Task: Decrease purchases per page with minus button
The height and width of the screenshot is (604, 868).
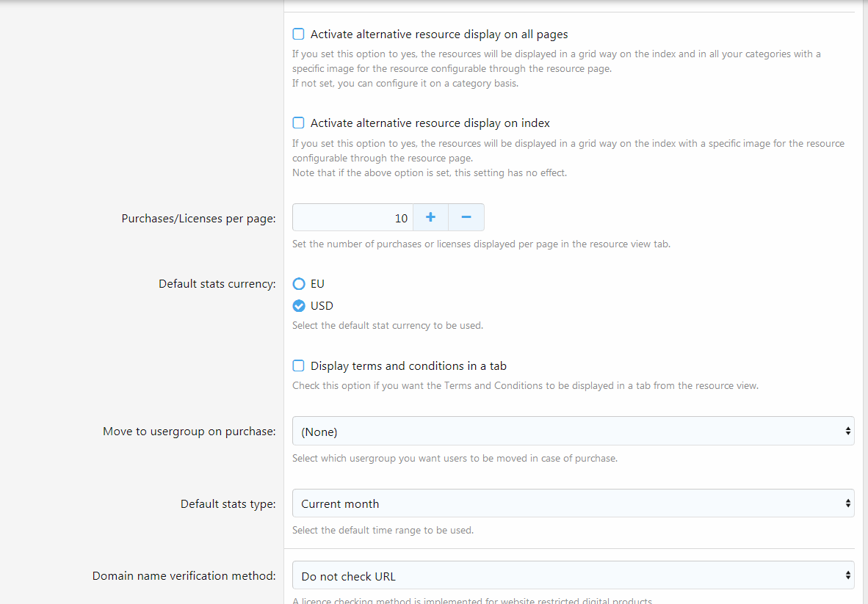Action: pyautogui.click(x=466, y=217)
